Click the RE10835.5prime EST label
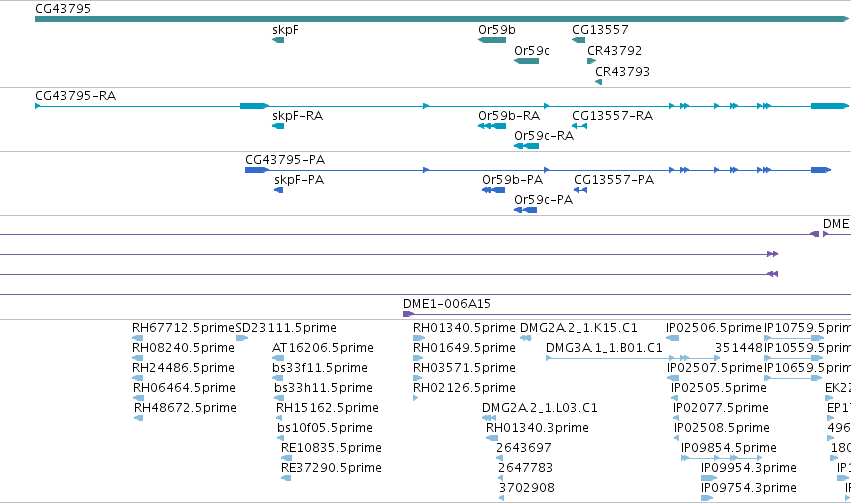The width and height of the screenshot is (851, 503). [x=331, y=448]
